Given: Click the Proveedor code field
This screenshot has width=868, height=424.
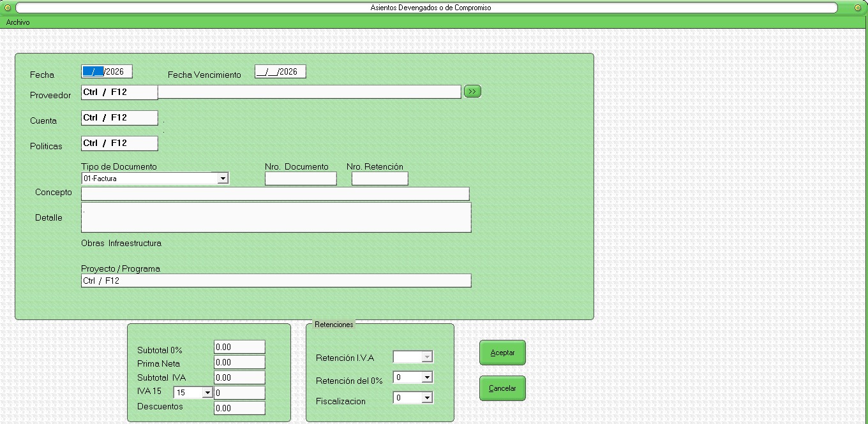Looking at the screenshot, I should pyautogui.click(x=119, y=92).
